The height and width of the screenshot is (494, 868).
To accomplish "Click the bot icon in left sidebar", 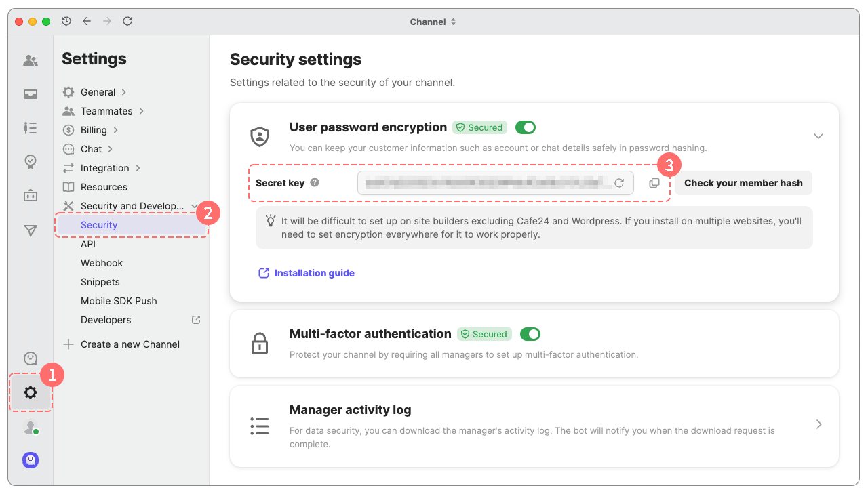I will click(x=31, y=196).
